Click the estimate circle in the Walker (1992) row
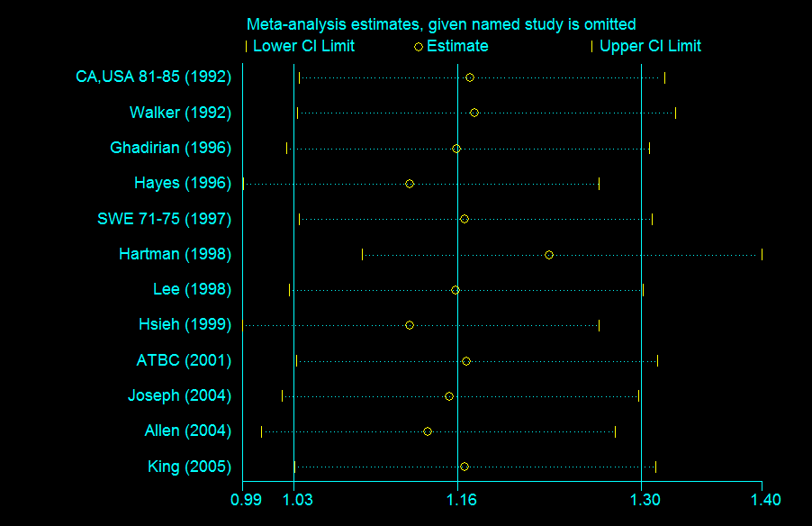The image size is (812, 526). [x=474, y=113]
